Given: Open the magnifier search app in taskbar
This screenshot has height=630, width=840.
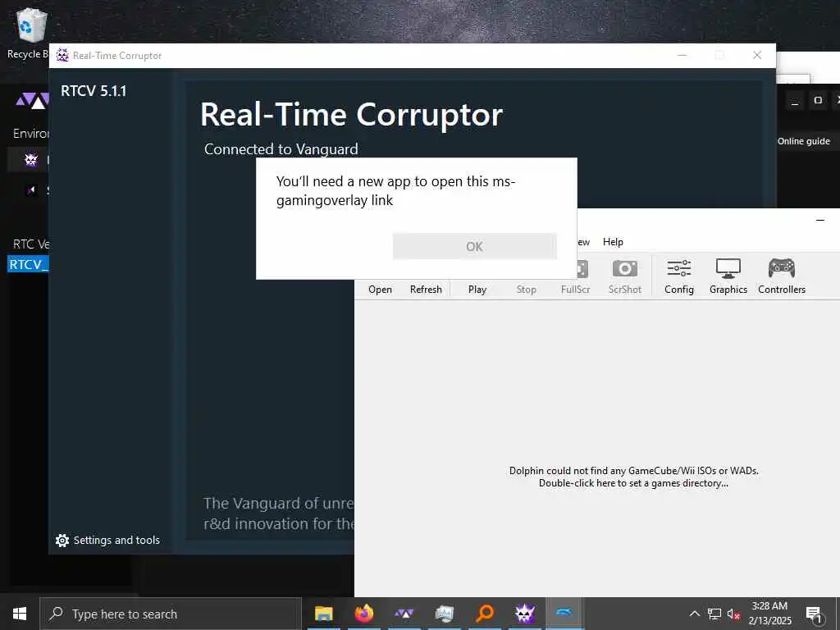Looking at the screenshot, I should (484, 614).
